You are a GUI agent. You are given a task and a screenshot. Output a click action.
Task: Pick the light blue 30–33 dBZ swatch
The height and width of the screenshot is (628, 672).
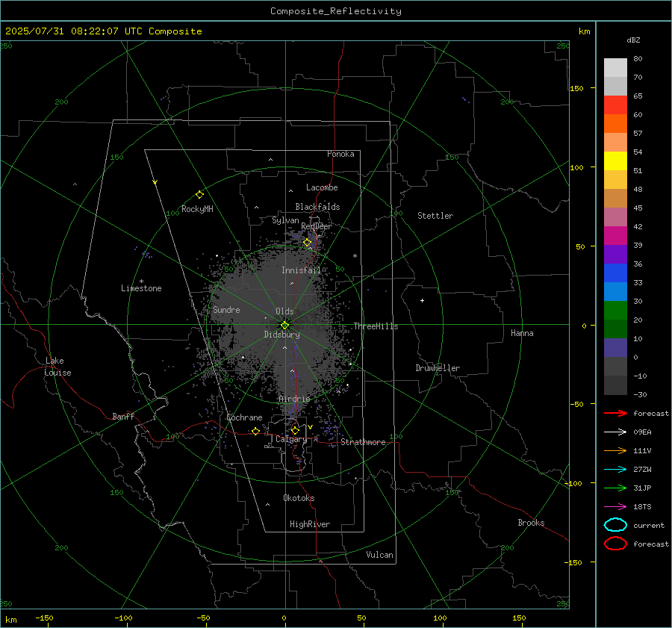pos(615,291)
